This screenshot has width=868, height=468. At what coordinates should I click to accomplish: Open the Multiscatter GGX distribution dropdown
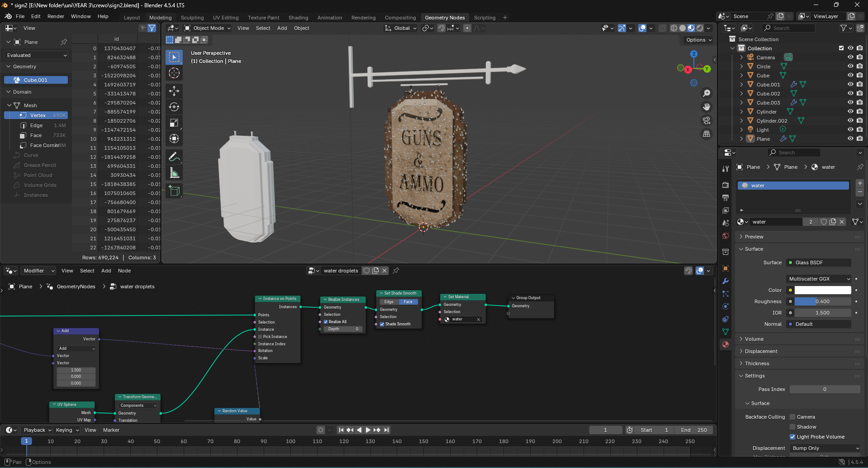coord(819,279)
